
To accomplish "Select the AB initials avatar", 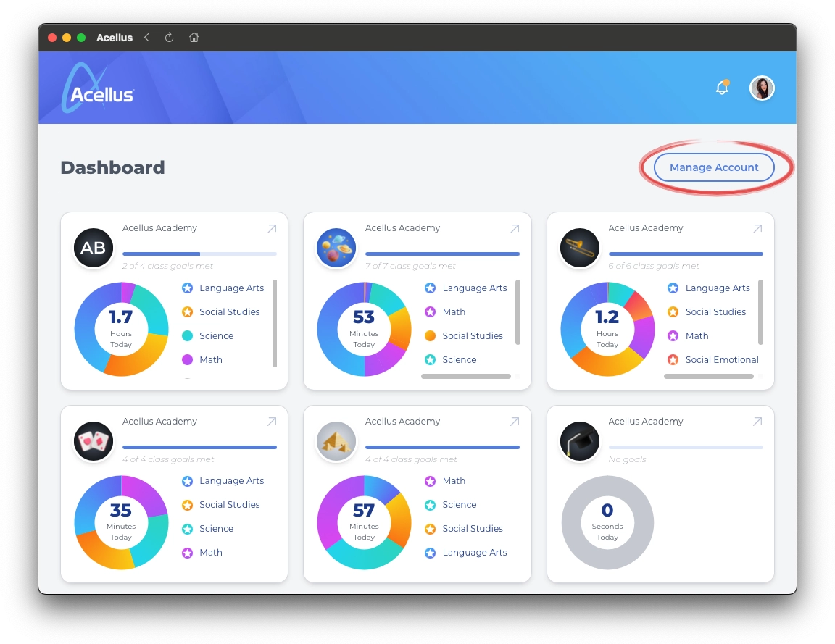I will click(x=94, y=248).
